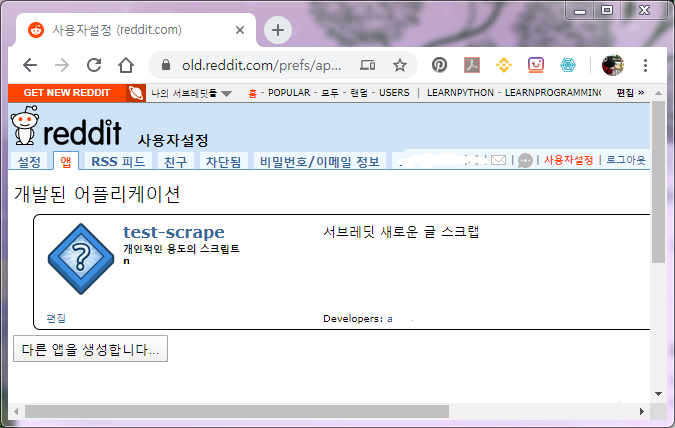The width and height of the screenshot is (675, 428).
Task: Open the Adobe Acrobat PDF extension icon
Action: [471, 65]
